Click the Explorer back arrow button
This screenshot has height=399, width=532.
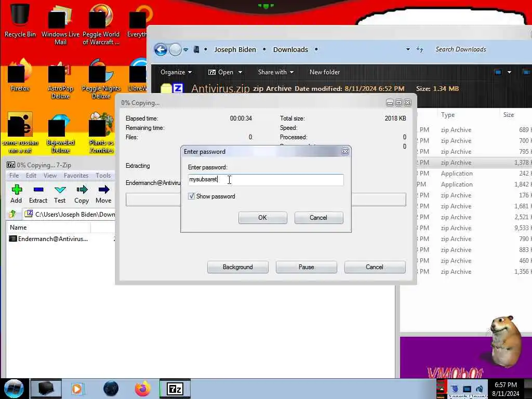click(161, 49)
